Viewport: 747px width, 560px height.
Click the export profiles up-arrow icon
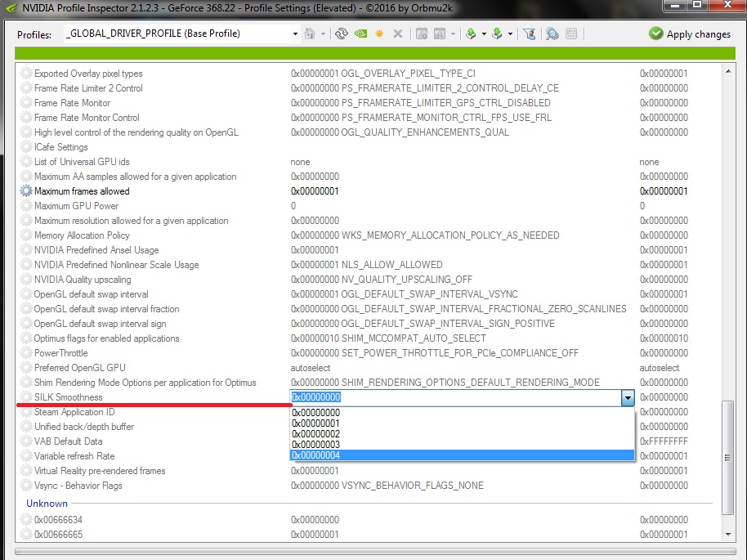point(471,34)
